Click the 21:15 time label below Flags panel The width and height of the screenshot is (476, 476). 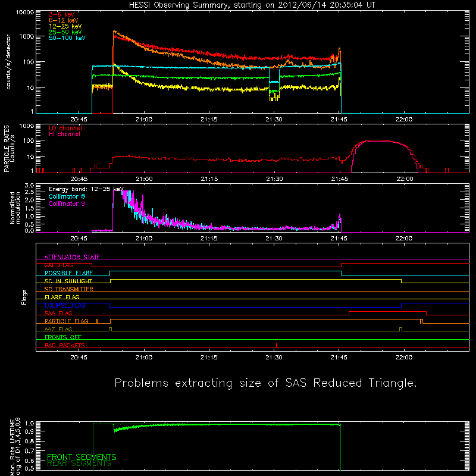209,358
